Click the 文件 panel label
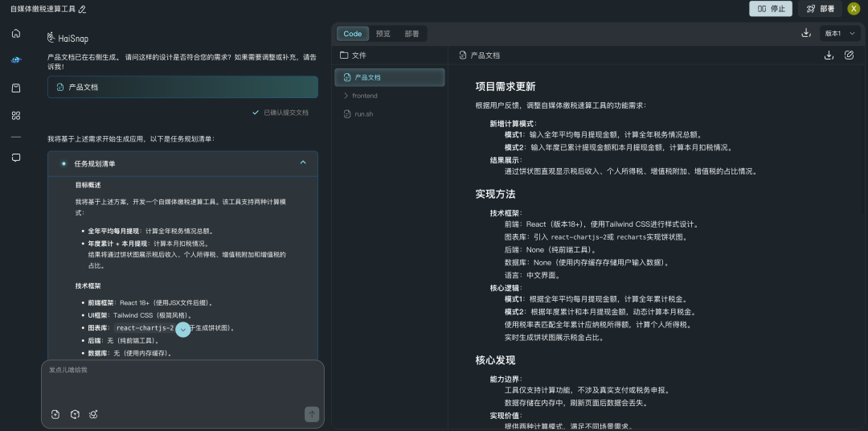 click(359, 55)
